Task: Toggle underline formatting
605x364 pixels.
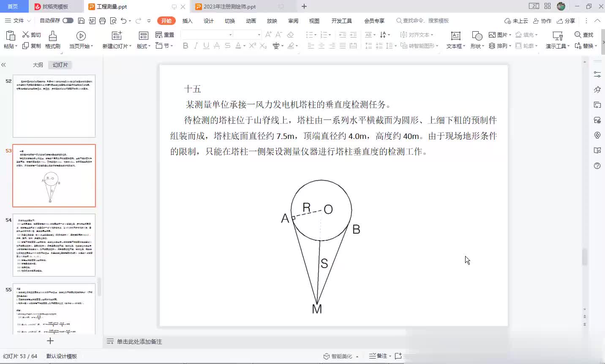Action: pyautogui.click(x=206, y=46)
